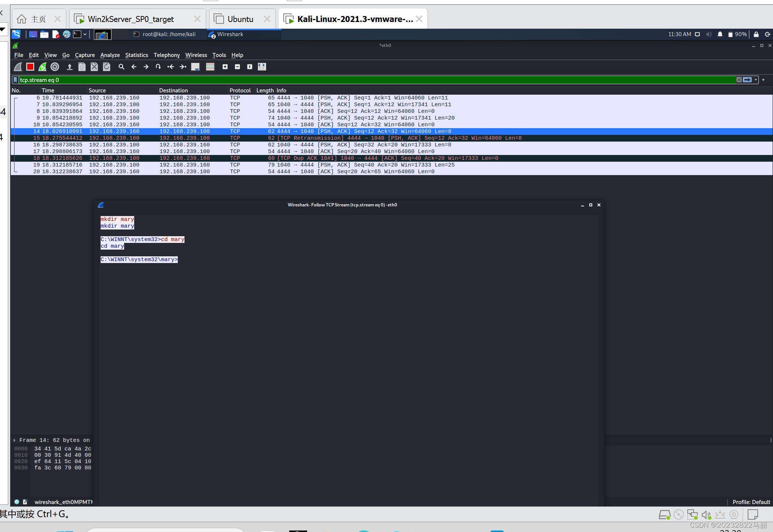This screenshot has height=532, width=773.
Task: Open the Kali applications menu icon
Action: [x=16, y=34]
